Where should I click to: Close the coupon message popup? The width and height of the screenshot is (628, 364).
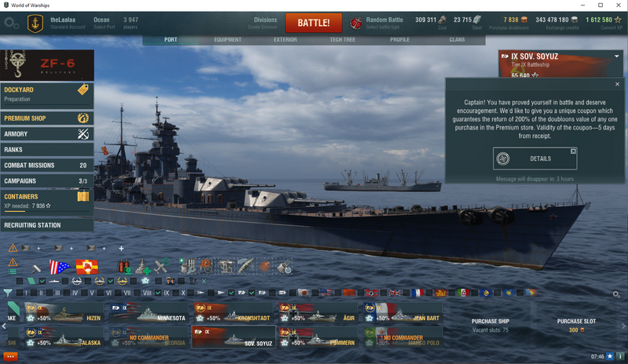tap(617, 84)
